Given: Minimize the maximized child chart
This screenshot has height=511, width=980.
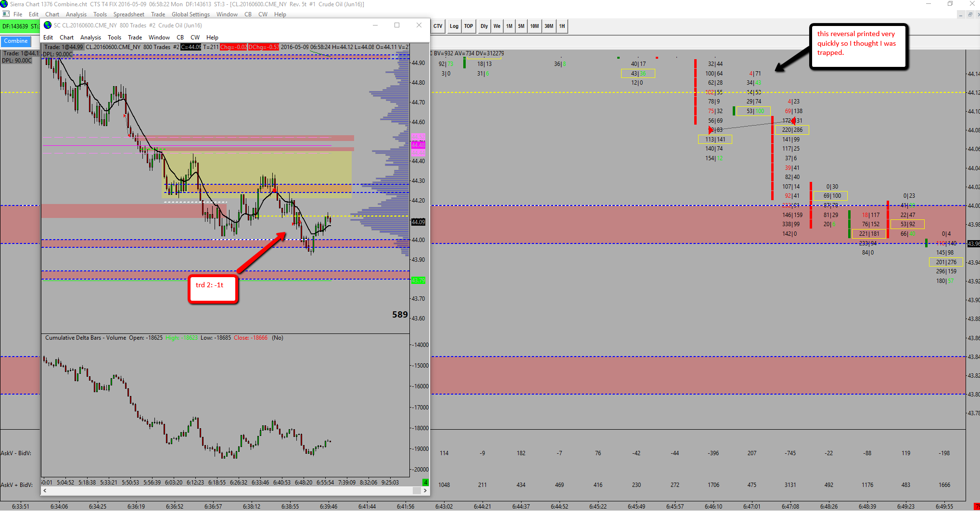Looking at the screenshot, I should click(961, 15).
